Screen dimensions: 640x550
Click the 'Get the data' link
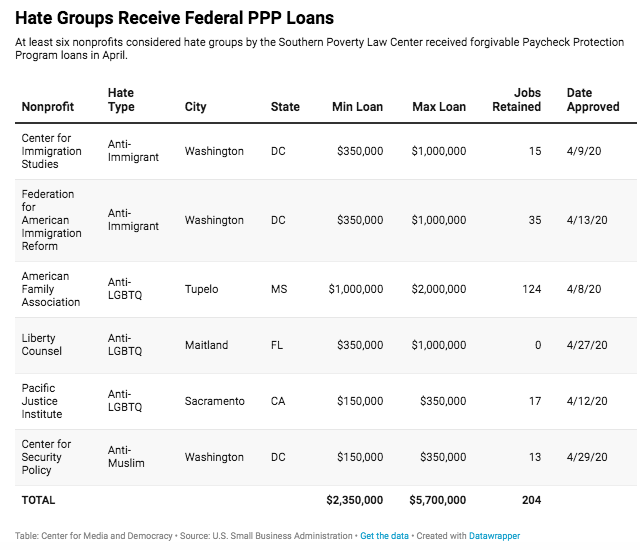[384, 536]
